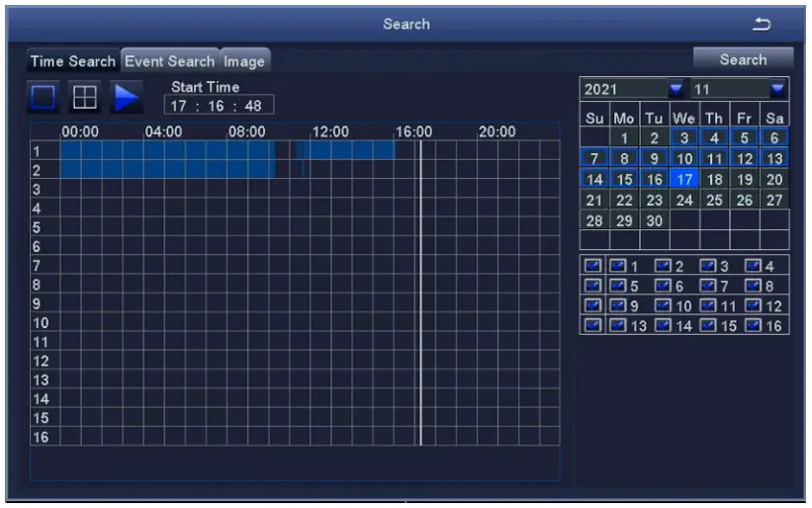Viewport: 812px width, 508px height.
Task: Toggle channel 15 checkbox
Action: click(x=708, y=325)
